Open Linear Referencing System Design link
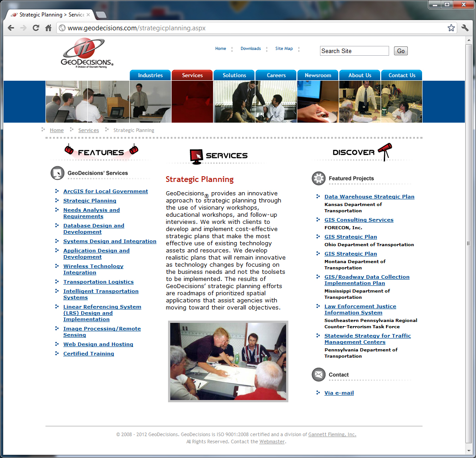476x458 pixels. (103, 313)
